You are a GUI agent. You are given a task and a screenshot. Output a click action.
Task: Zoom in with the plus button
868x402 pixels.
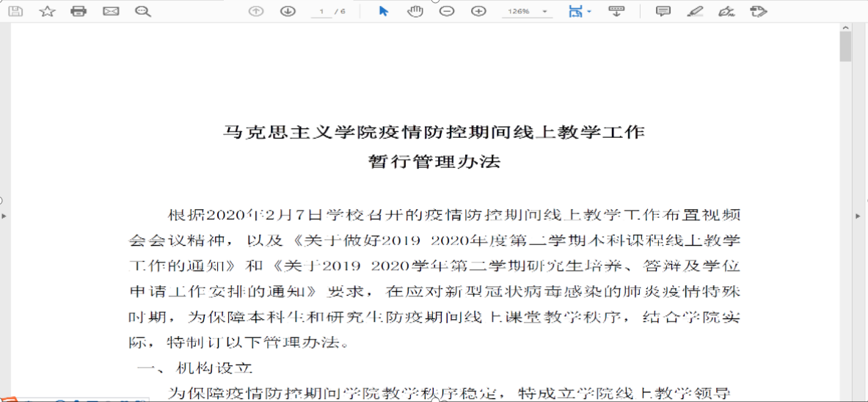pyautogui.click(x=478, y=11)
